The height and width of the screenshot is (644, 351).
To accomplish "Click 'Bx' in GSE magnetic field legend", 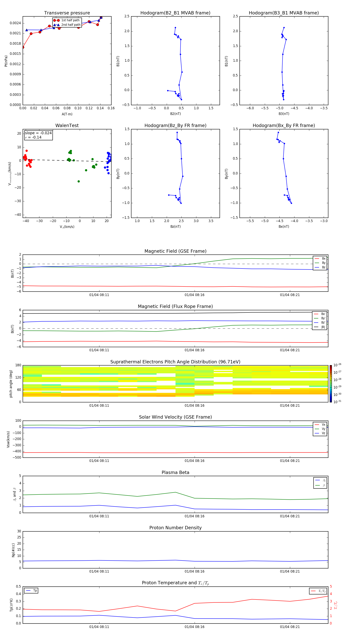I will pyautogui.click(x=320, y=259).
